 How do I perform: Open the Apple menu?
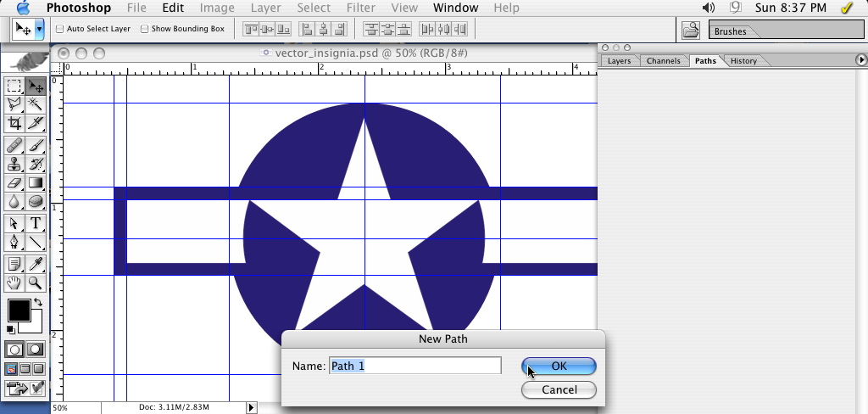coord(23,8)
